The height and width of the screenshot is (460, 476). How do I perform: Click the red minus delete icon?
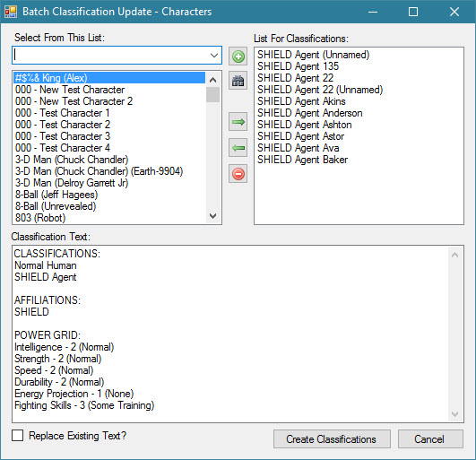coord(238,174)
